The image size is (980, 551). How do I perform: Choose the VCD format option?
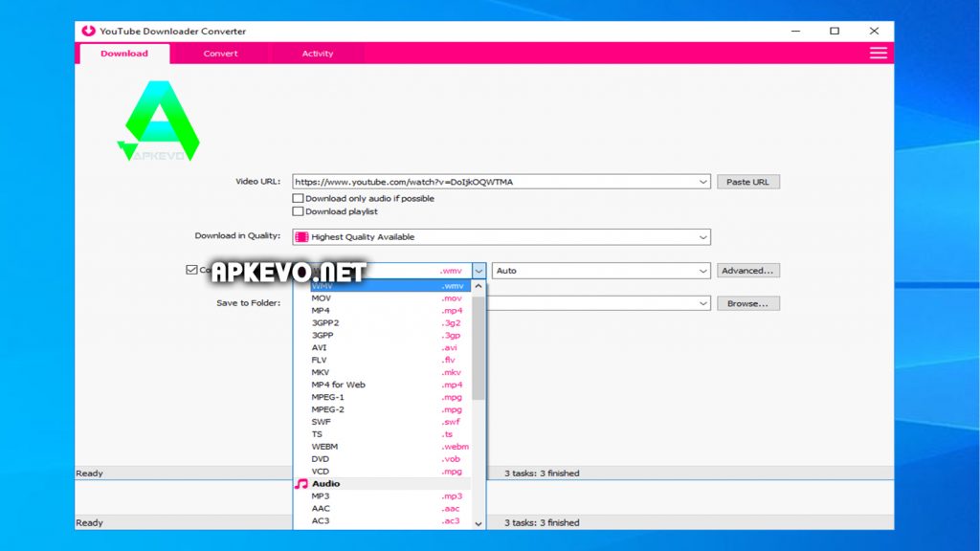pyautogui.click(x=383, y=471)
